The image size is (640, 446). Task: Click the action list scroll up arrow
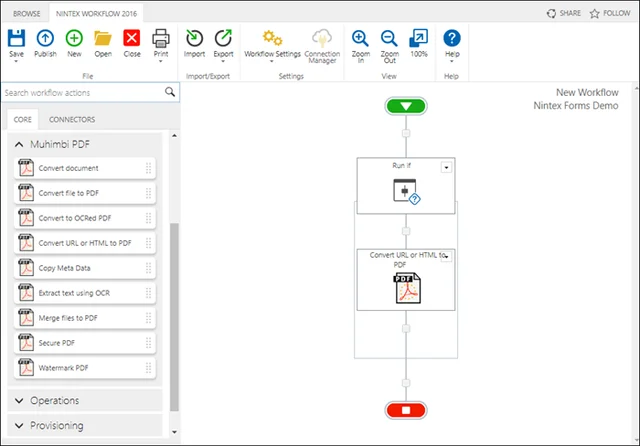pos(175,135)
